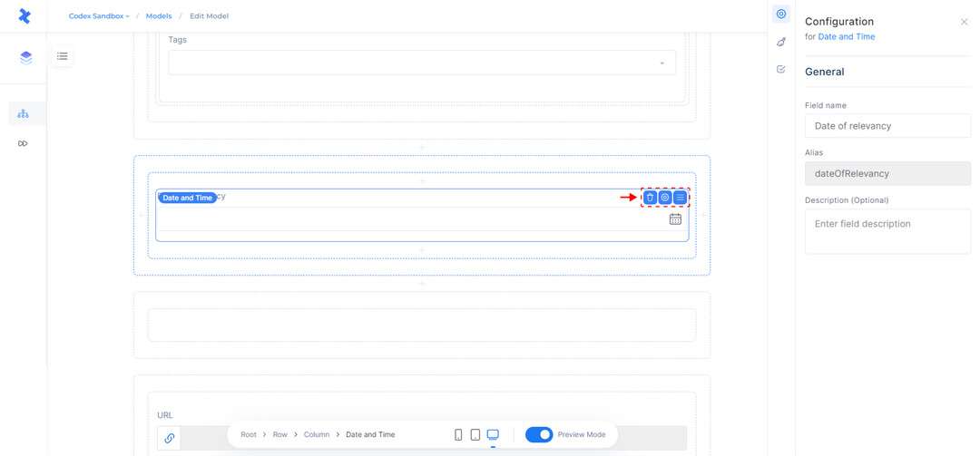The height and width of the screenshot is (456, 980).
Task: Click the Date and Time link in Configuration
Action: point(847,37)
